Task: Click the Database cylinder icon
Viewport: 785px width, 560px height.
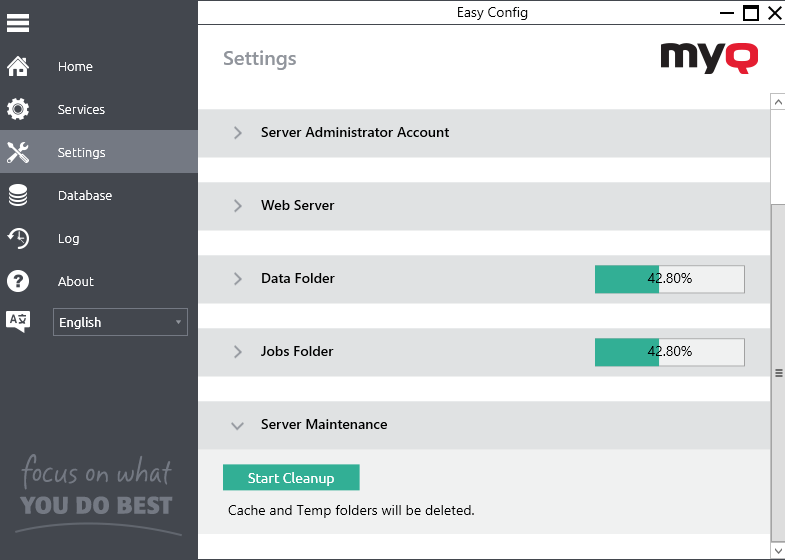Action: click(18, 196)
